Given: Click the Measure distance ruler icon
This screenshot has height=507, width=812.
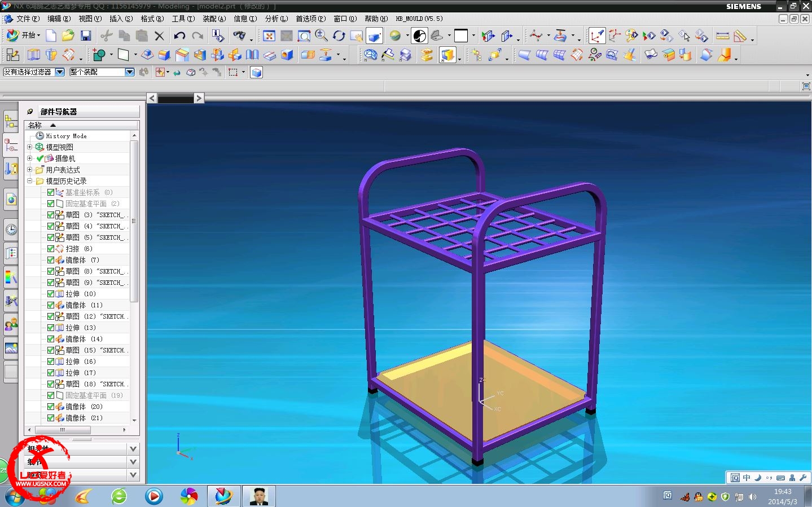Looking at the screenshot, I should (722, 36).
